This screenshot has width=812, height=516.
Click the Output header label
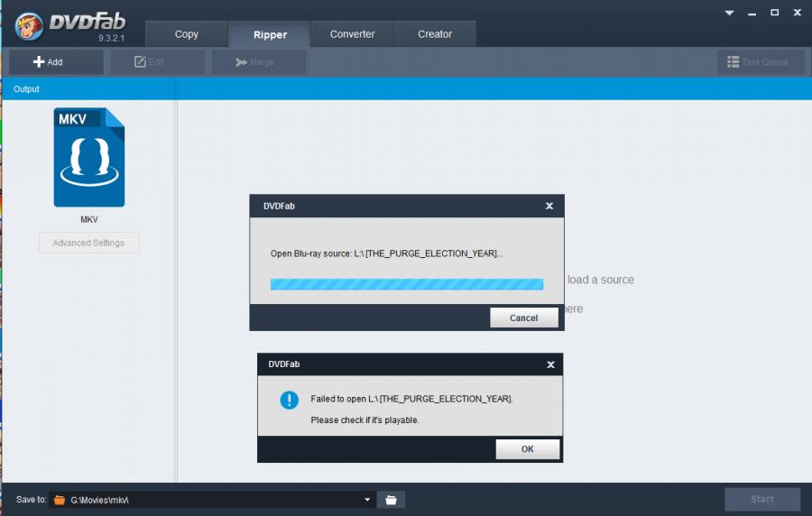tap(26, 89)
